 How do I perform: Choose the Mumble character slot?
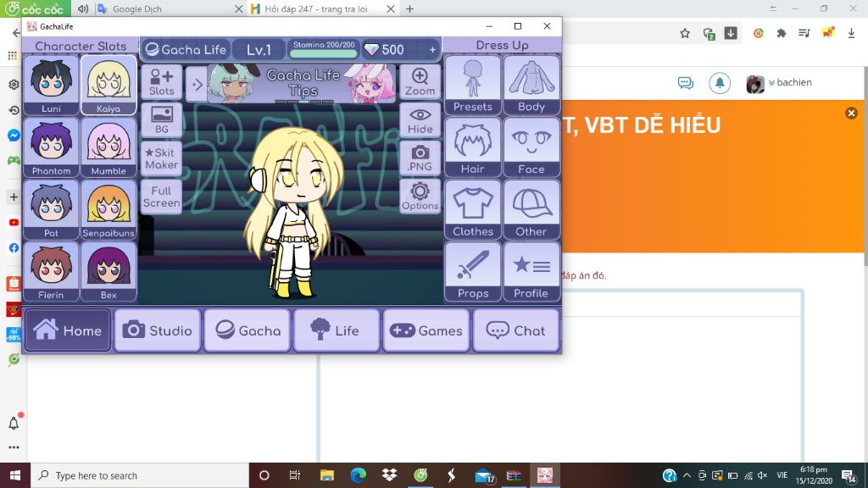click(108, 147)
